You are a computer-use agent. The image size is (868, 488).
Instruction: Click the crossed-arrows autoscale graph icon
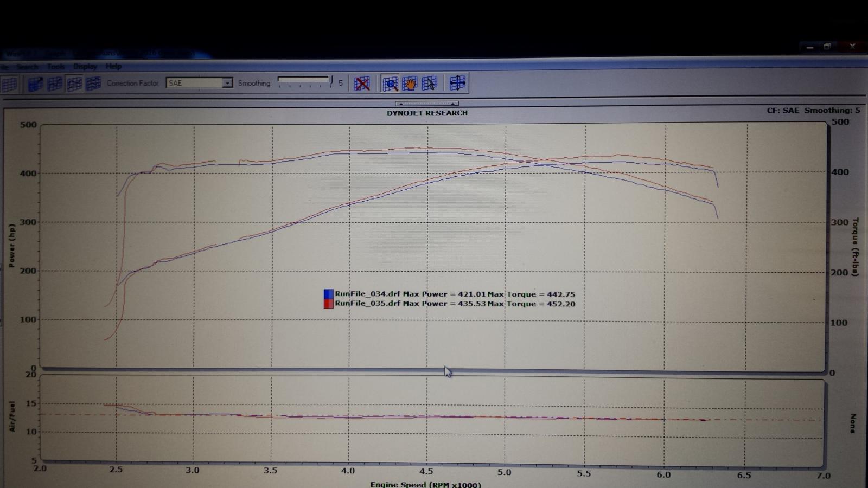click(x=457, y=83)
